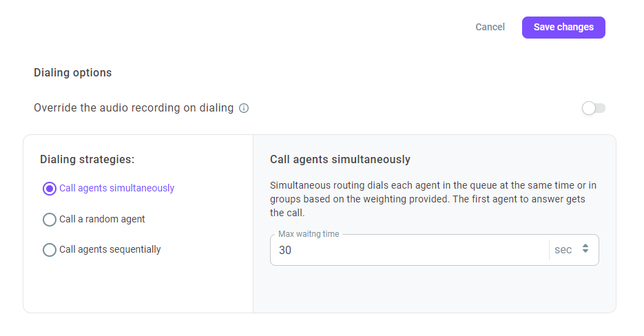644x336 pixels.
Task: Focus the Max waiting time field showing 30
Action: click(x=409, y=250)
